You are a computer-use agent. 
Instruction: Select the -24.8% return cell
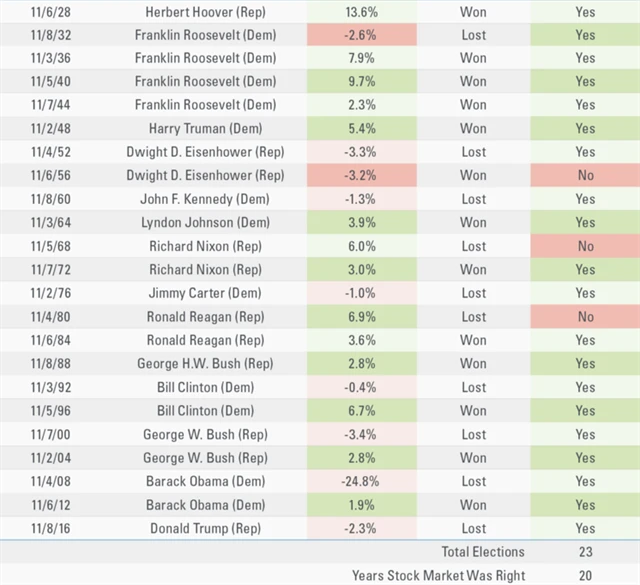(360, 481)
